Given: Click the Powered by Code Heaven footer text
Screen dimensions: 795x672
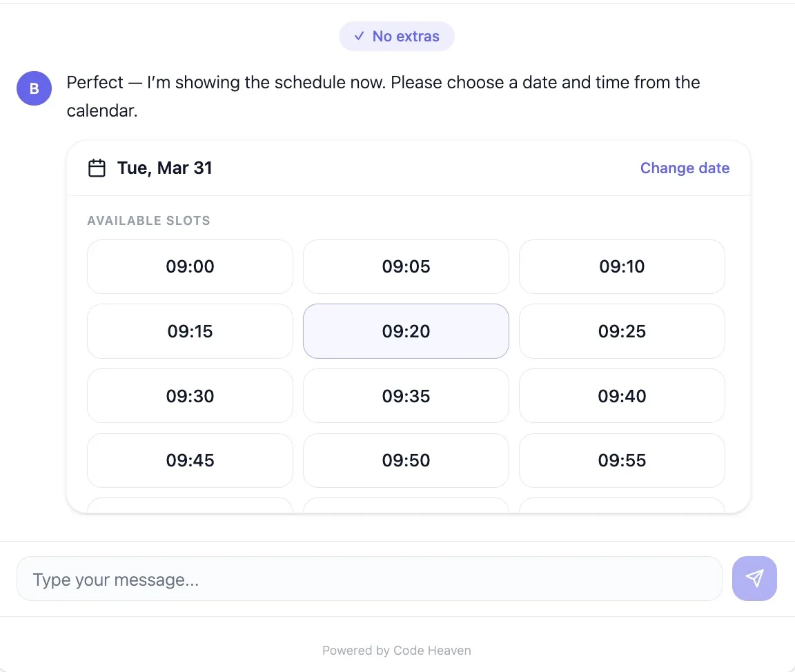Looking at the screenshot, I should (x=397, y=650).
